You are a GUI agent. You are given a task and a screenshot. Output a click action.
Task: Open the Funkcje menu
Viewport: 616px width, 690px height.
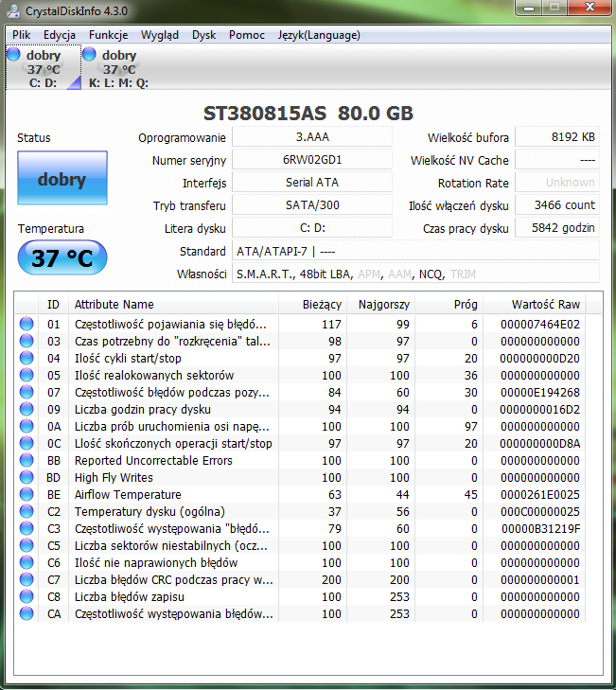pyautogui.click(x=108, y=35)
